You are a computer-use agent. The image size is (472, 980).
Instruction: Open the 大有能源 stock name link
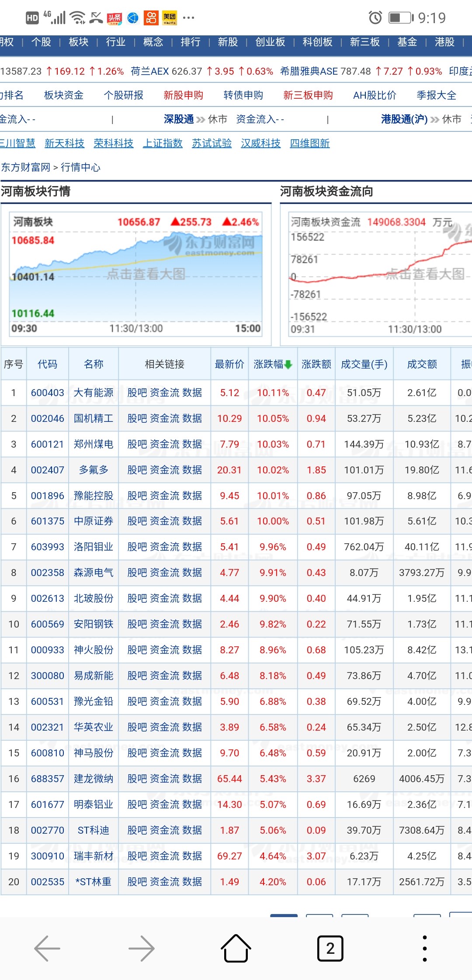point(94,393)
